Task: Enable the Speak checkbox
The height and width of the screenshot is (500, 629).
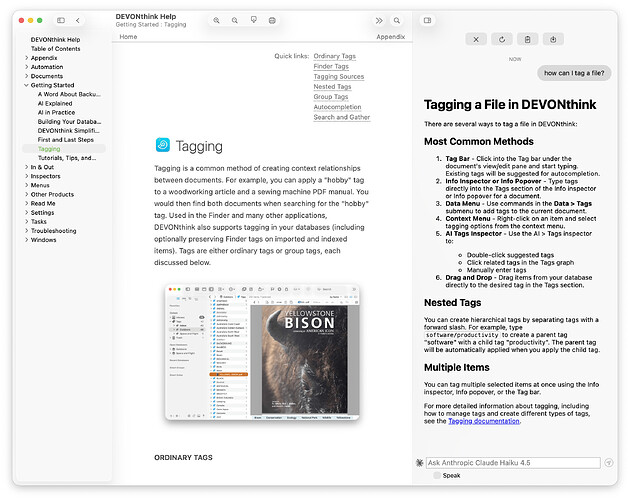Action: (436, 476)
